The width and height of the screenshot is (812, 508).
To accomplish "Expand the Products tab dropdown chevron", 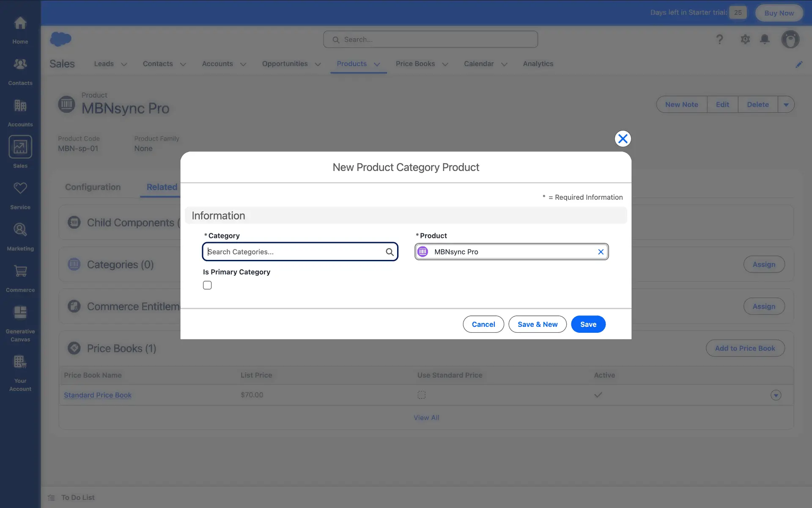I will [377, 64].
